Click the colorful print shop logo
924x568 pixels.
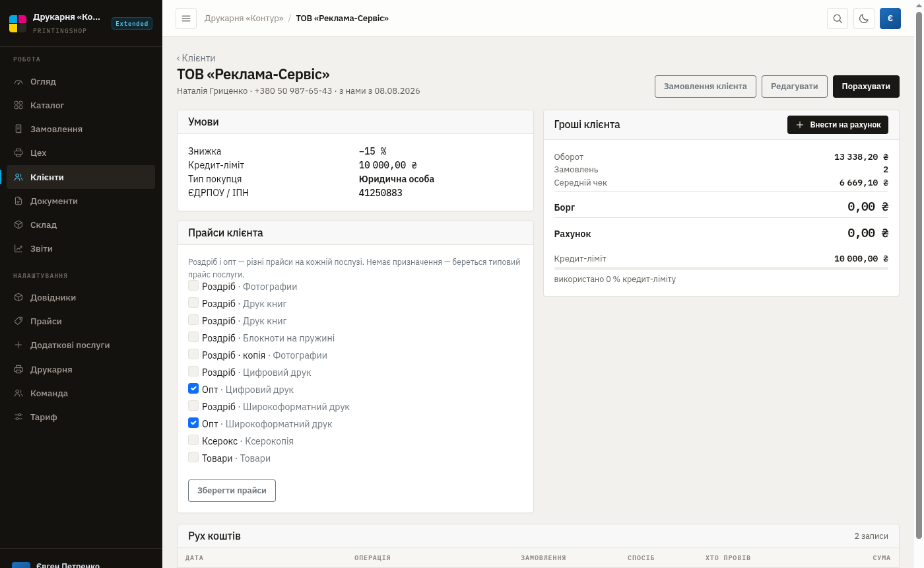click(x=18, y=24)
